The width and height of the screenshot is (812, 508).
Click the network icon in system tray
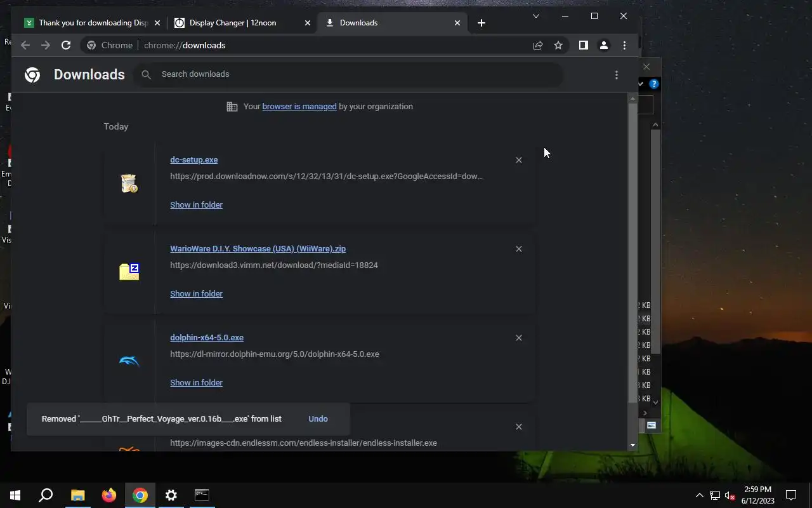point(715,495)
